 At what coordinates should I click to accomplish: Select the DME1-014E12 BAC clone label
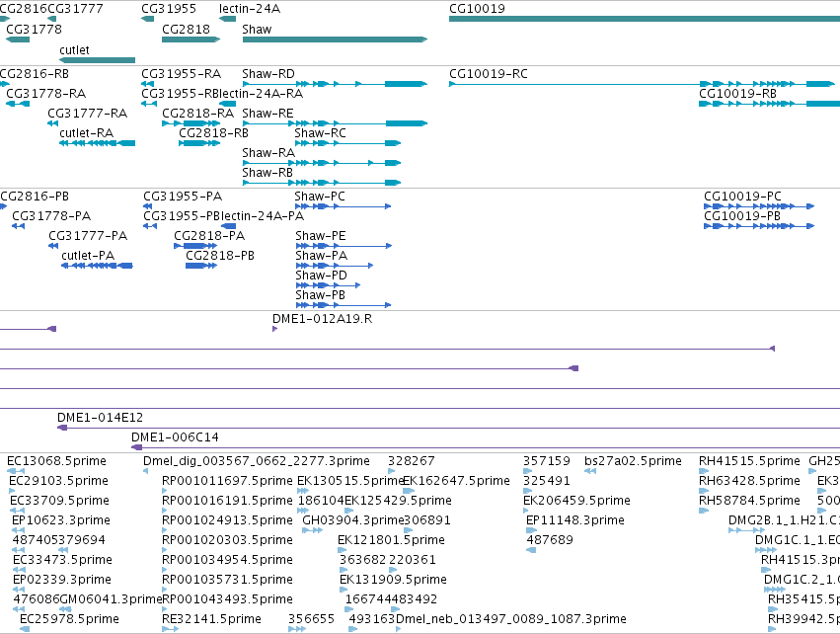coord(100,418)
